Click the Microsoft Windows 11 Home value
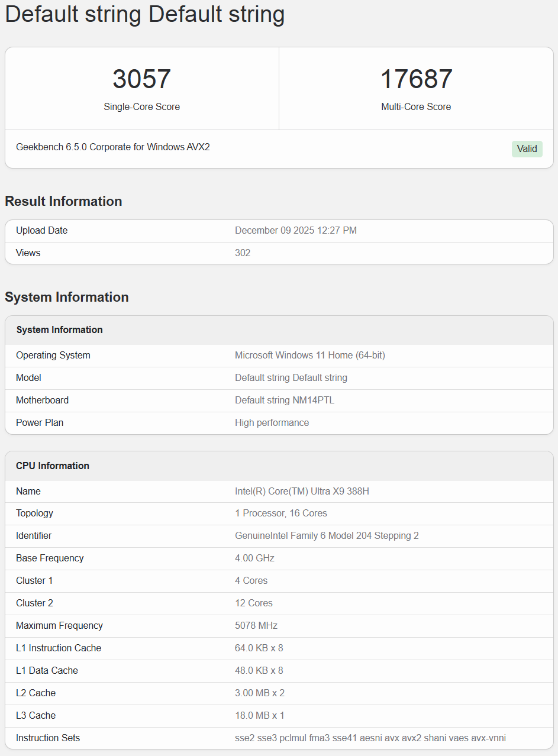 (x=309, y=356)
